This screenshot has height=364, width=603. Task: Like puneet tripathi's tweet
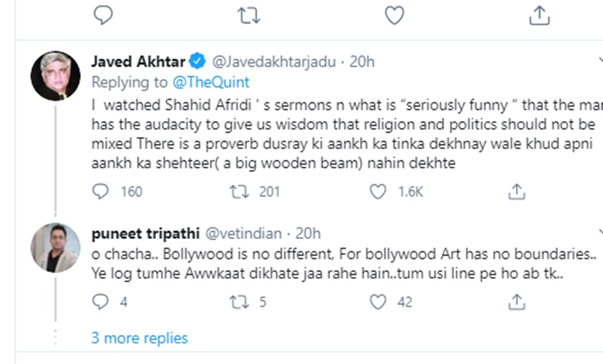click(379, 302)
